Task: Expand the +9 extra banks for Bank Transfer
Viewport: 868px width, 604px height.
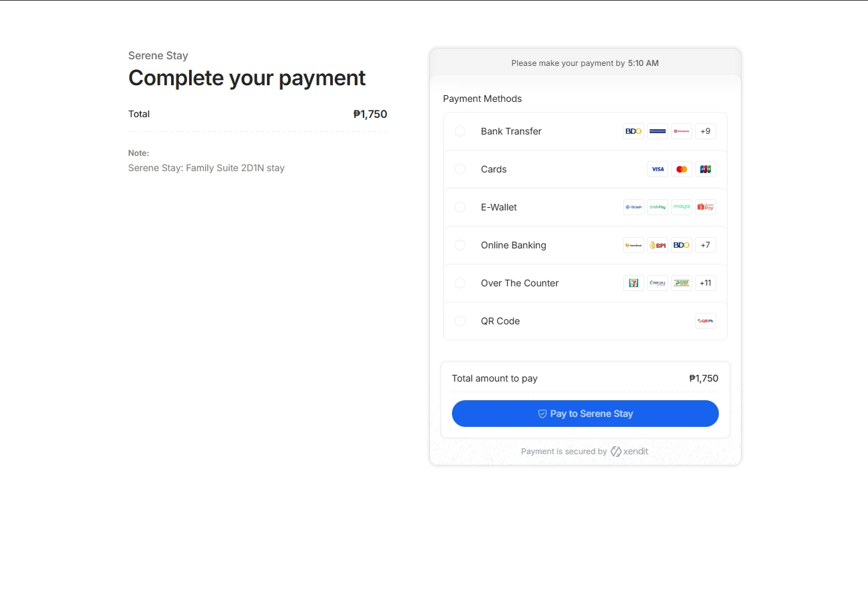Action: pos(705,131)
